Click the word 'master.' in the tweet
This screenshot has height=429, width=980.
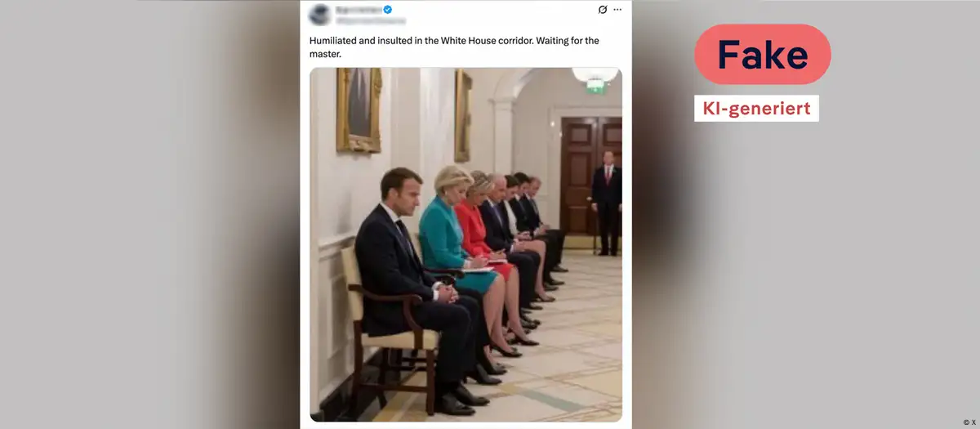(324, 53)
